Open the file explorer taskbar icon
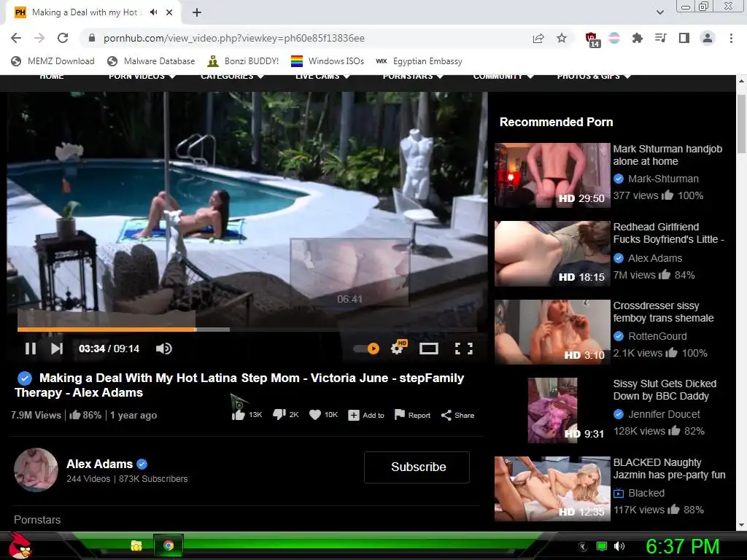 pyautogui.click(x=136, y=545)
